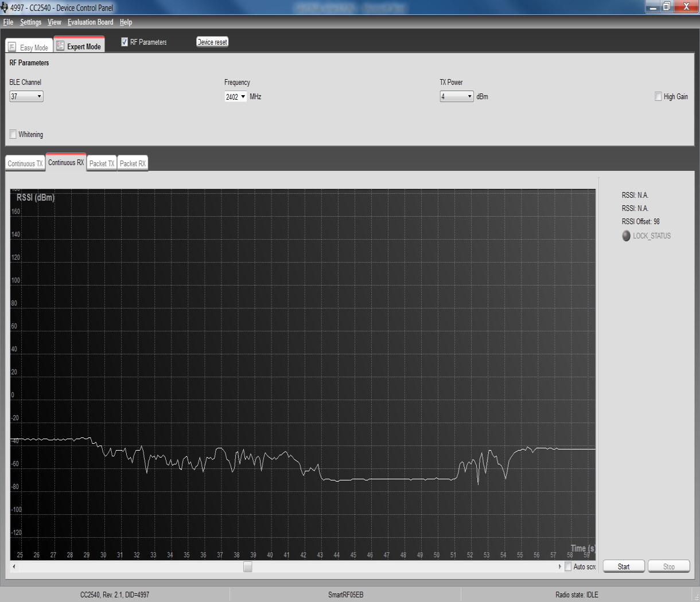Open the Help menu

126,22
